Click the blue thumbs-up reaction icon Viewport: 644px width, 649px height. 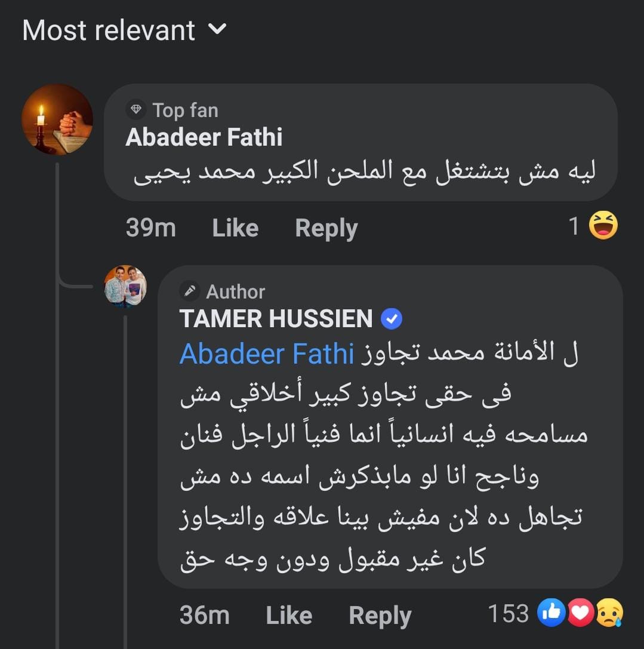(x=550, y=613)
